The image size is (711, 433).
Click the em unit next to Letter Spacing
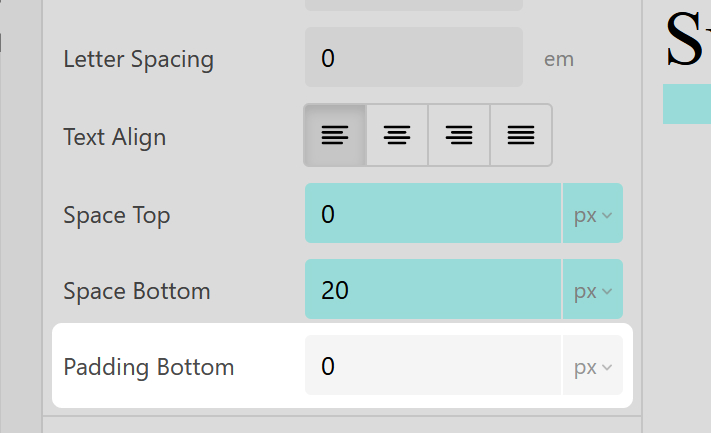point(559,59)
